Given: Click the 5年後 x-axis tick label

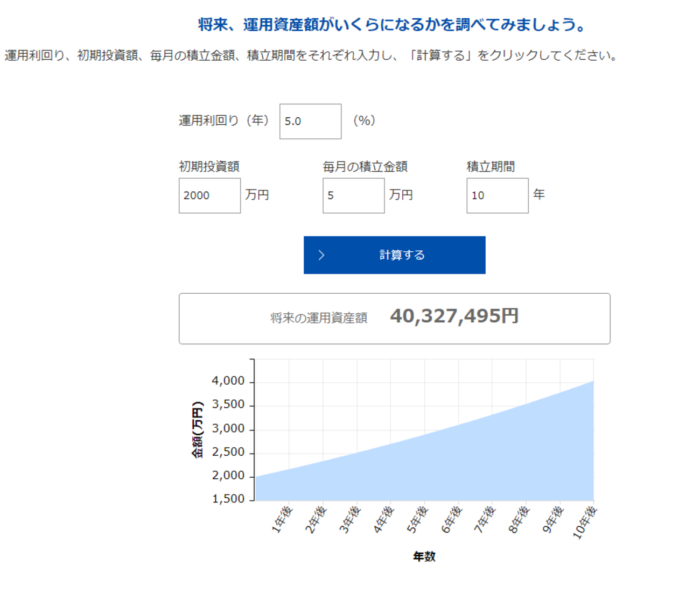Looking at the screenshot, I should [x=417, y=520].
